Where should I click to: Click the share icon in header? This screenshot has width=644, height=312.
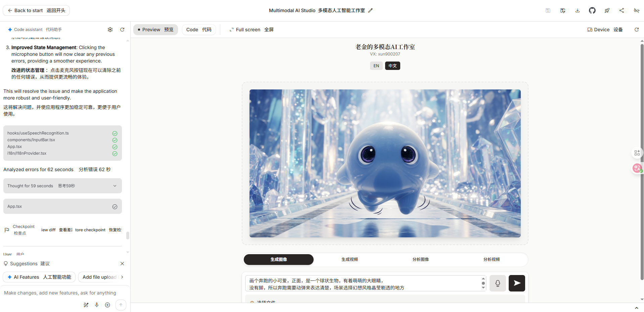point(622,10)
